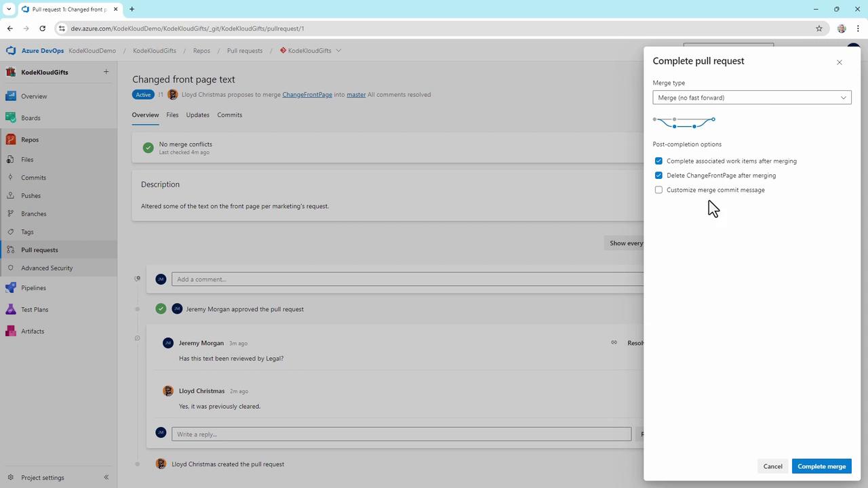This screenshot has height=488, width=868.
Task: Click the Active status badge
Action: [143, 95]
